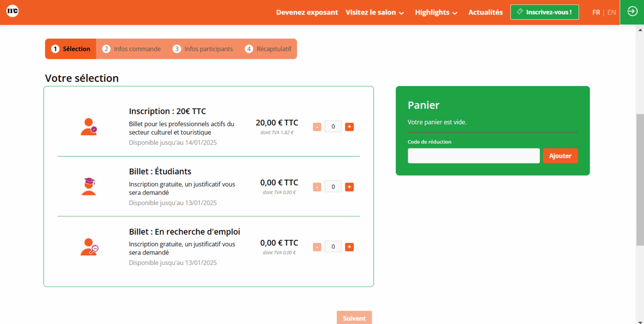The image size is (644, 324).
Task: Open the Actualités menu item
Action: pyautogui.click(x=485, y=12)
